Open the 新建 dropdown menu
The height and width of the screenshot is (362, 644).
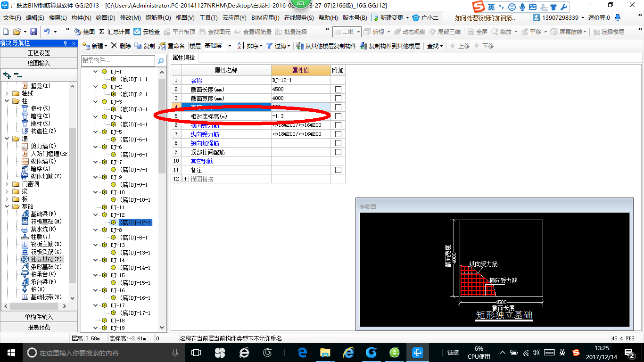106,46
